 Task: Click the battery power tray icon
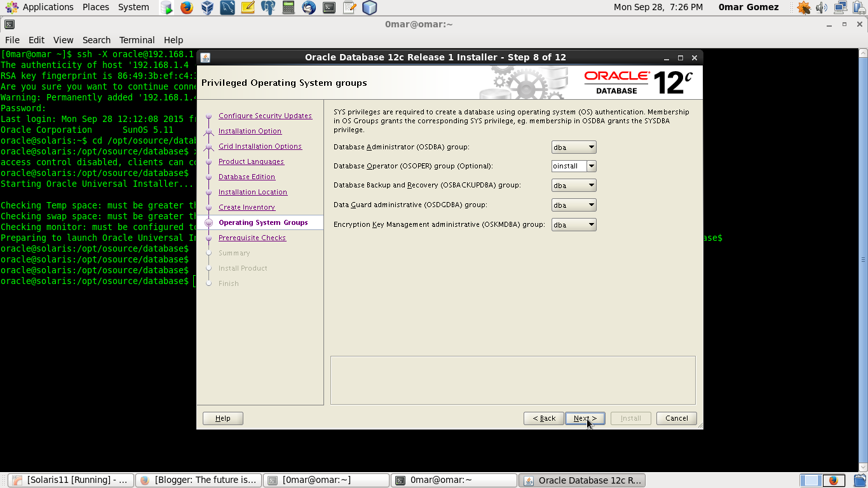coord(858,8)
